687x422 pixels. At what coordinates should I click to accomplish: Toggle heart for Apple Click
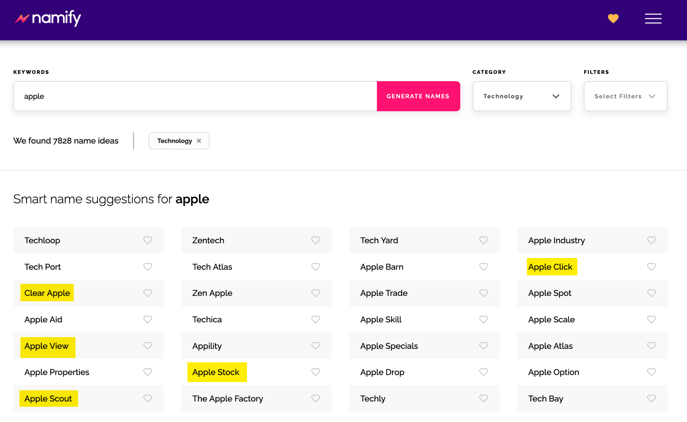[651, 267]
